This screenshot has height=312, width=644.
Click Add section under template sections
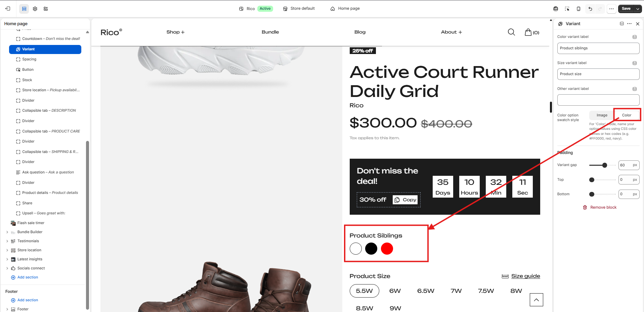click(x=28, y=277)
